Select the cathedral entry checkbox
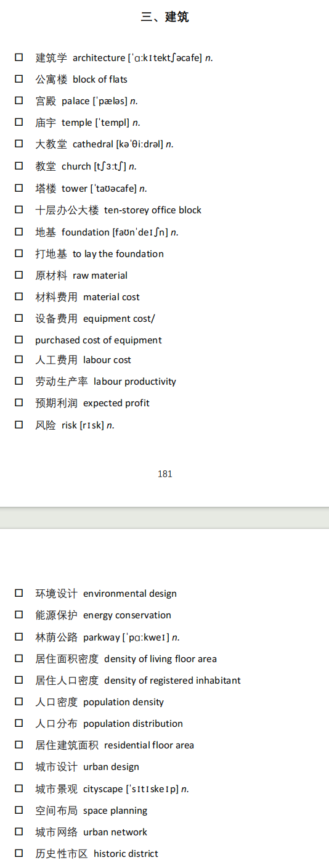The height and width of the screenshot is (868, 329). [x=19, y=144]
